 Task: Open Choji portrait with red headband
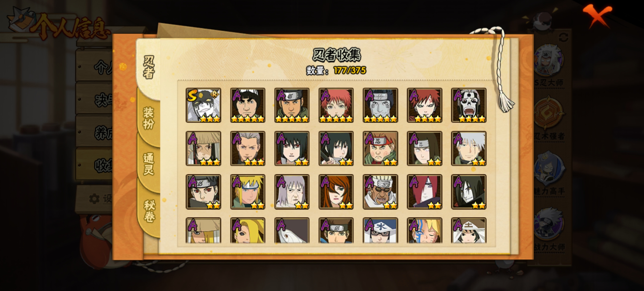tap(380, 148)
